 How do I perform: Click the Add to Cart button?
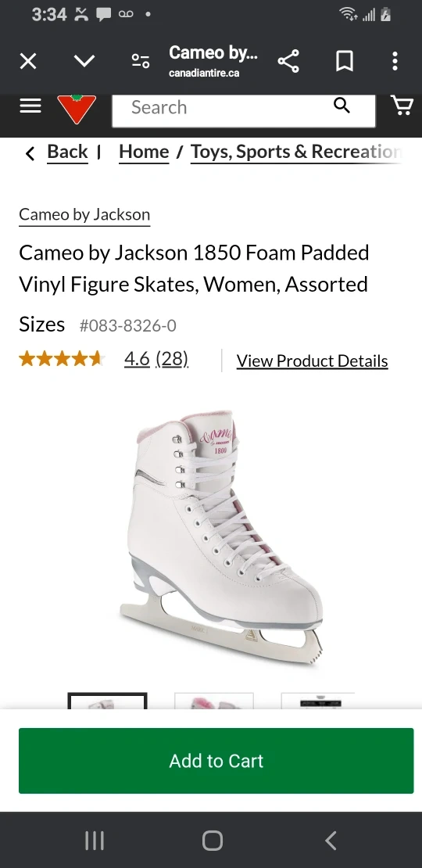click(x=216, y=761)
